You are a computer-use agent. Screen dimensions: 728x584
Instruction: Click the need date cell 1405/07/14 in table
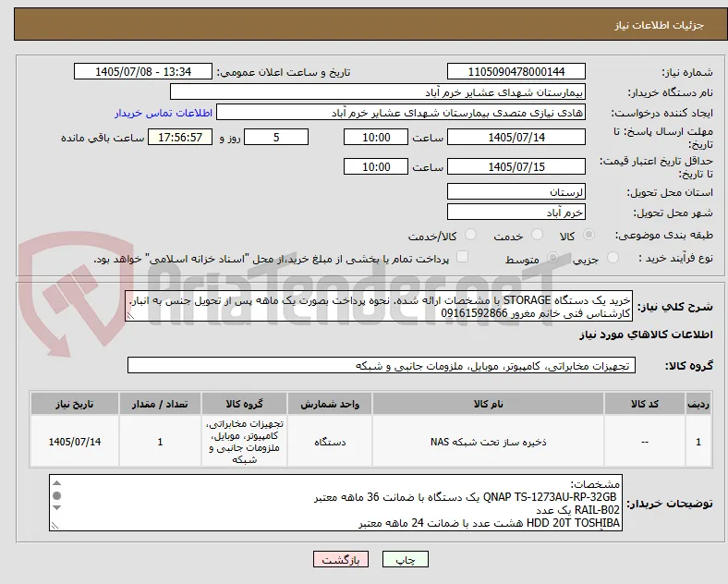(x=75, y=442)
